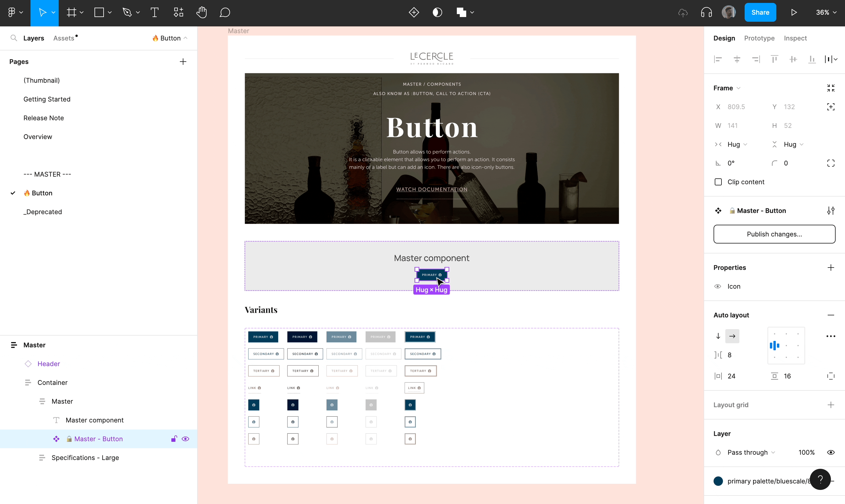Toggle layer visibility eye beside 100% opacity
Screen dimensions: 845x504
pyautogui.click(x=831, y=452)
